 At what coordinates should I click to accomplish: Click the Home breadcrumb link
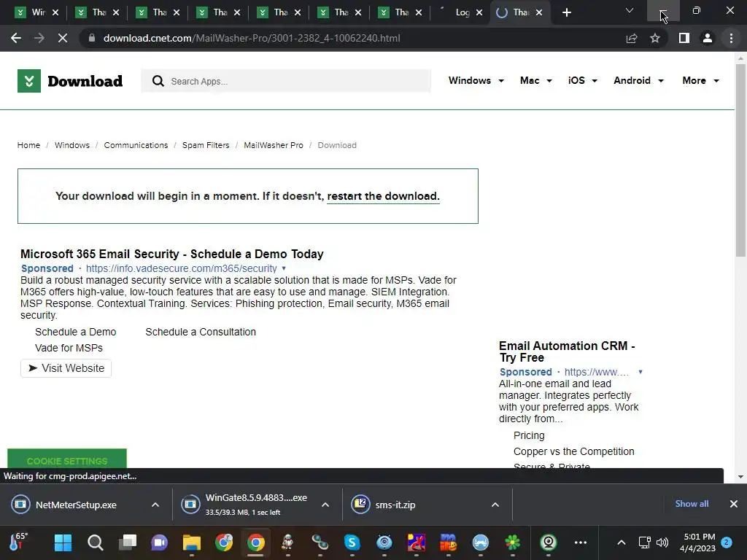28,145
